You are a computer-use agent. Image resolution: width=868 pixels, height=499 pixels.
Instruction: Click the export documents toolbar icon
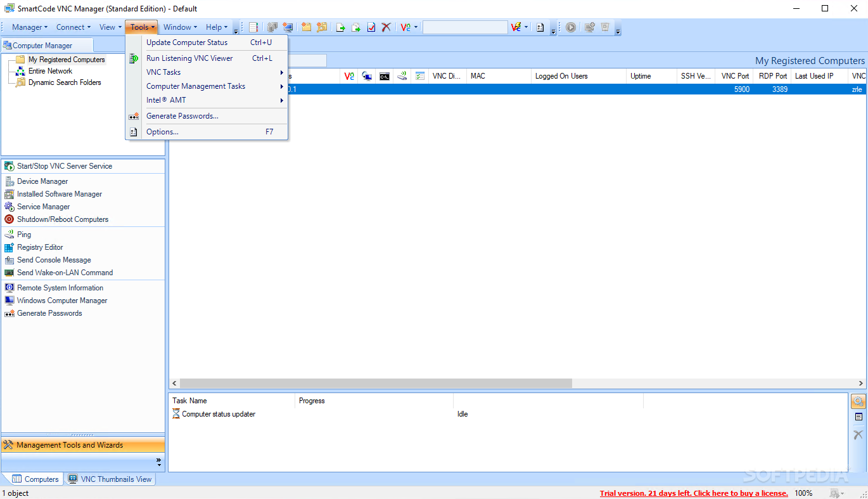356,27
